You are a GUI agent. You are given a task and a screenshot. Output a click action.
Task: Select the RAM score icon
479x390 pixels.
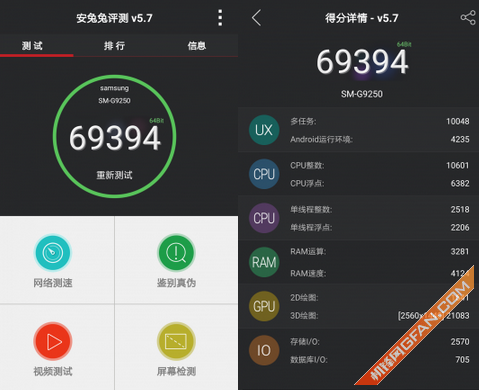pos(264,262)
